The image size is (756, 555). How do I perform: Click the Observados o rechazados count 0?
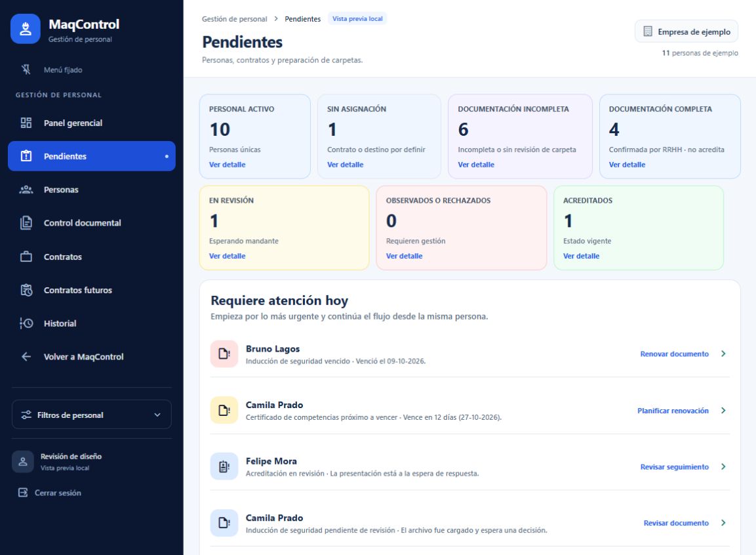tap(391, 221)
